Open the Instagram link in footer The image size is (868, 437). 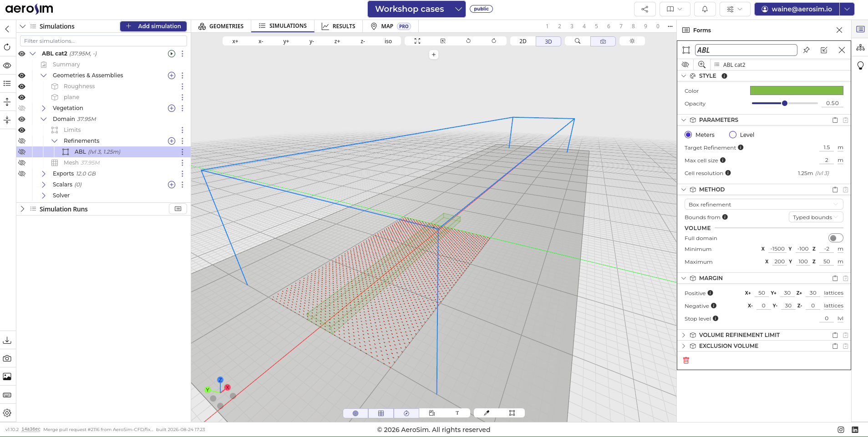coord(841,430)
